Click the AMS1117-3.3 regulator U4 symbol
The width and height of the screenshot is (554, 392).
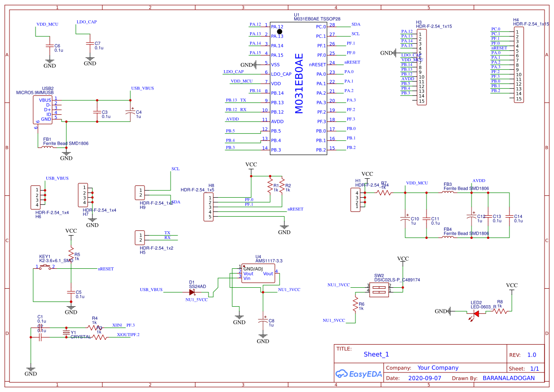(x=258, y=273)
